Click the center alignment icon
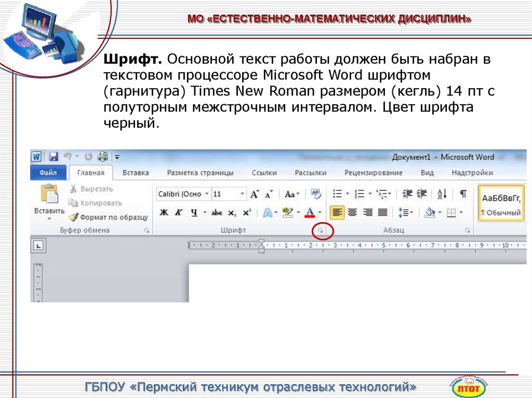The image size is (532, 398). [x=353, y=213]
